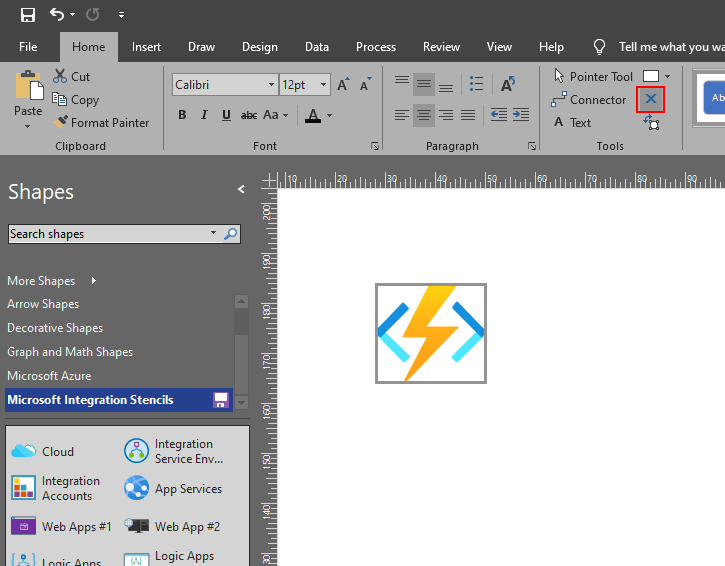
Task: Justify the paragraph
Action: pos(468,114)
